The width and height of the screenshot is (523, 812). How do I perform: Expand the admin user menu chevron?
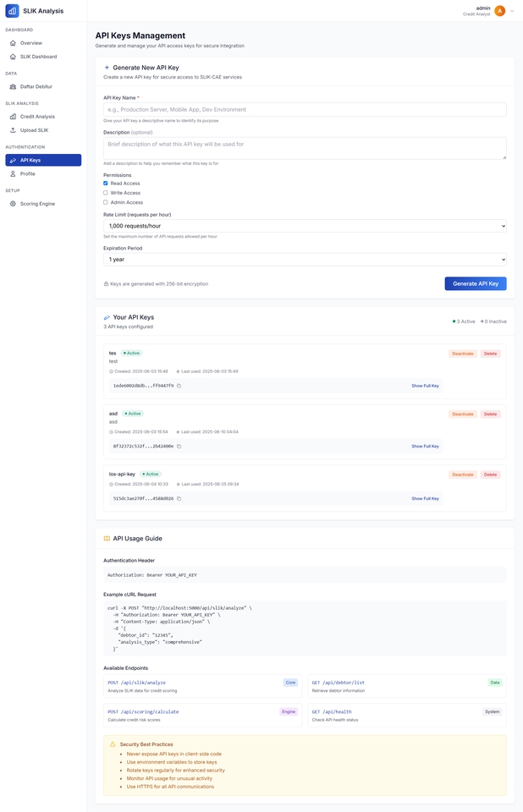(x=512, y=11)
